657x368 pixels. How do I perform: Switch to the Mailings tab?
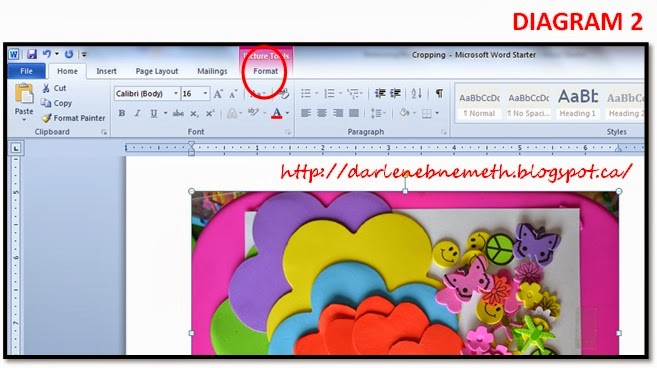tap(212, 71)
